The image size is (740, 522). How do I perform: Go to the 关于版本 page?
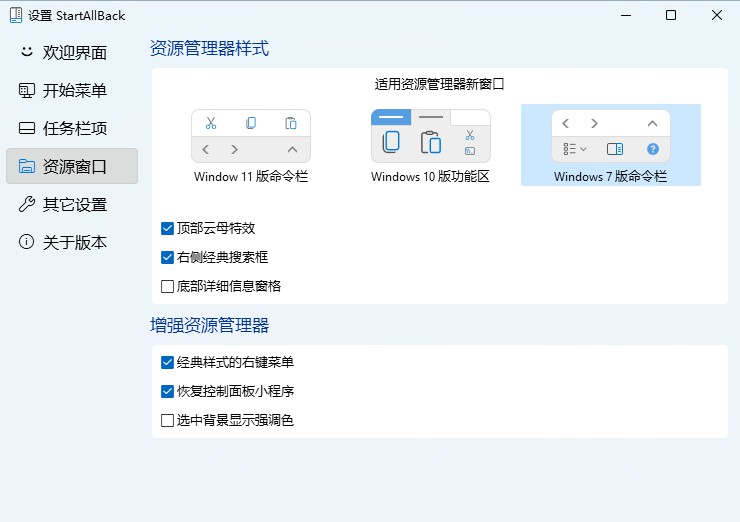coord(74,242)
